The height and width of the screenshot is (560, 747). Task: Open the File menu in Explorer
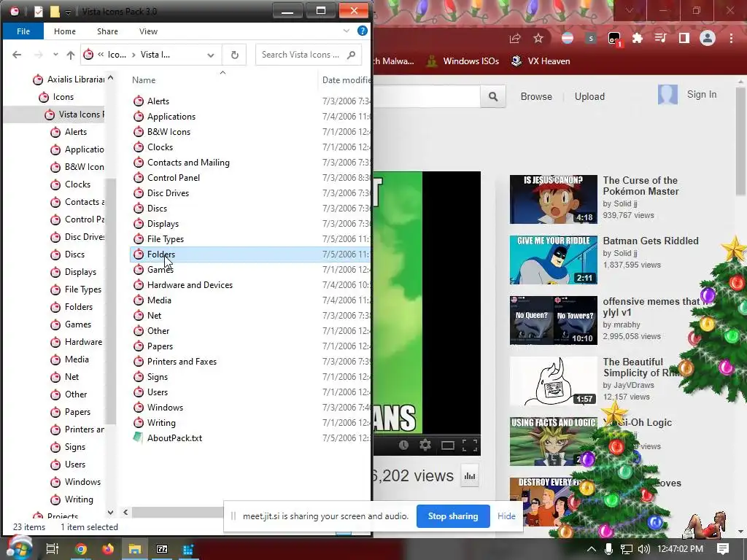pyautogui.click(x=23, y=31)
